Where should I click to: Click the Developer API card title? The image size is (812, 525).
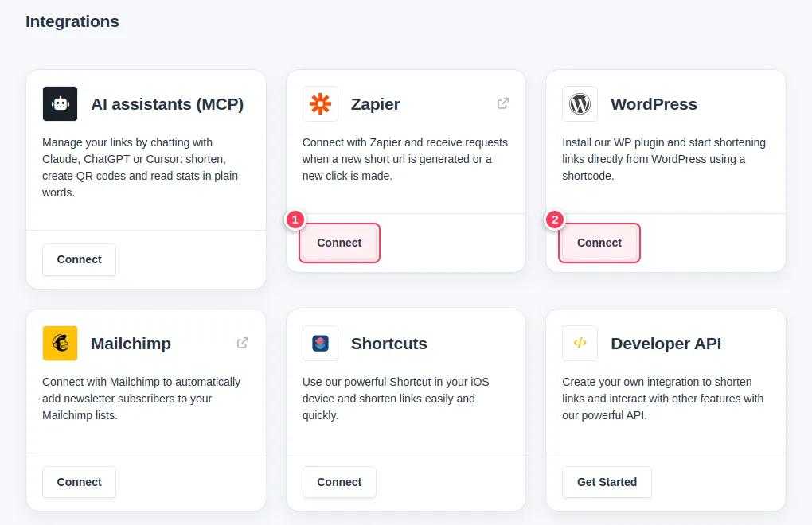pos(666,344)
